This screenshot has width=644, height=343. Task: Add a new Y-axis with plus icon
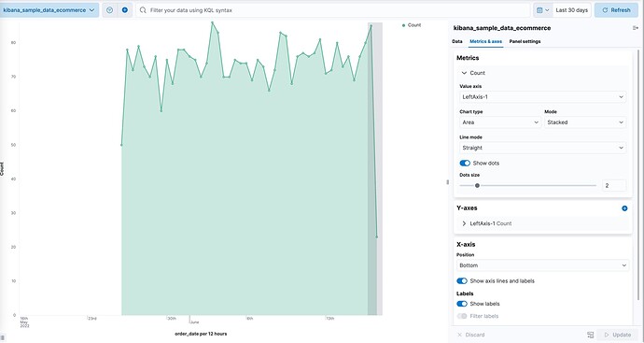624,208
